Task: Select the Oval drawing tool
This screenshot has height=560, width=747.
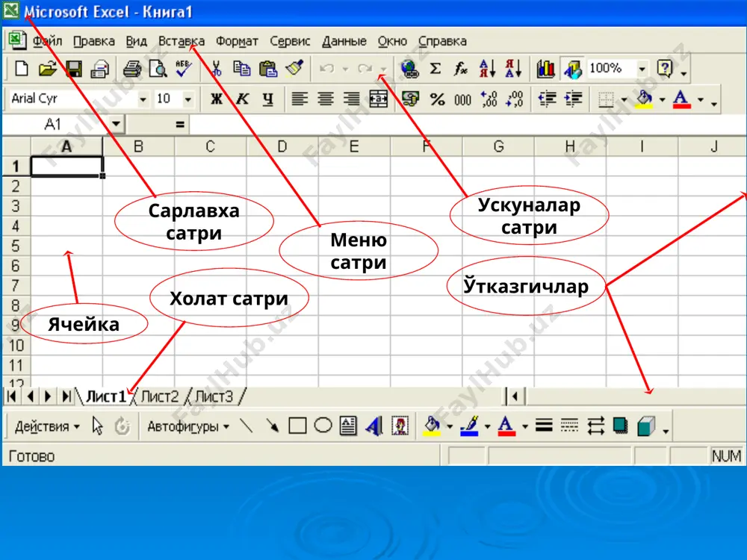Action: point(323,425)
